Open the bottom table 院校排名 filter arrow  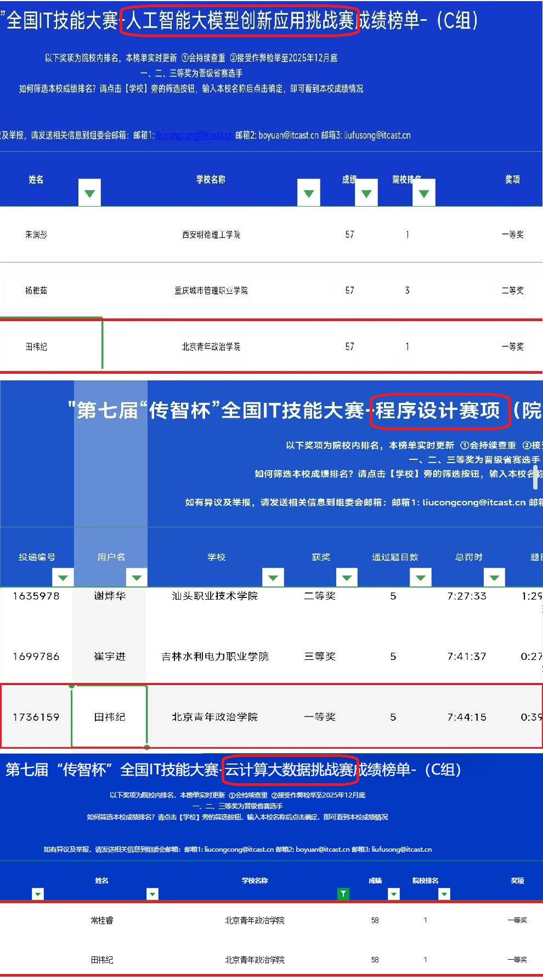tap(444, 894)
